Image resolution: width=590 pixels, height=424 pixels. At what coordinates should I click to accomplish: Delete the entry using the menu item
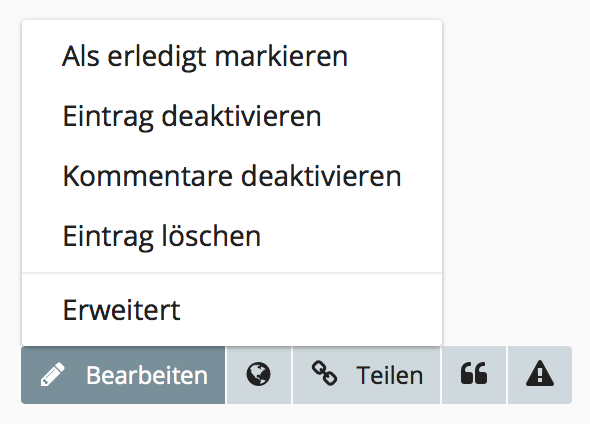[232, 236]
